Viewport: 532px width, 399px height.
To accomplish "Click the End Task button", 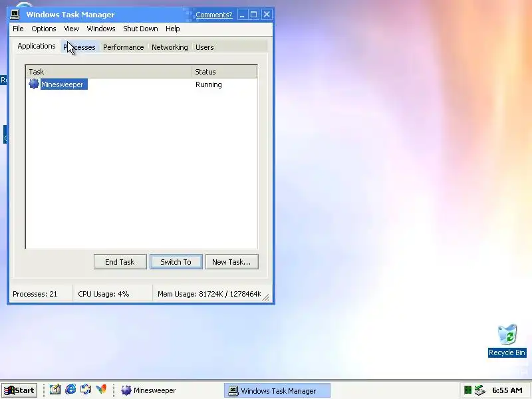I will tap(120, 262).
